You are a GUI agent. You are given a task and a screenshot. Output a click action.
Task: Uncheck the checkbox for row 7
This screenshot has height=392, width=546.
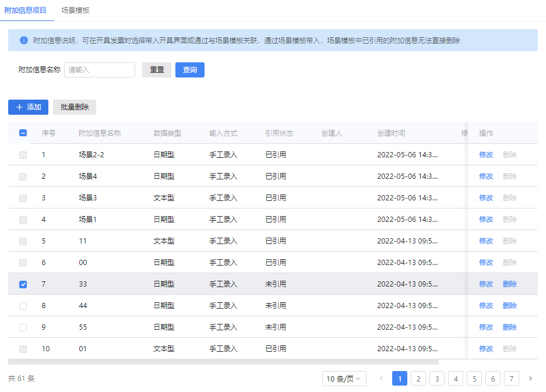coord(23,284)
